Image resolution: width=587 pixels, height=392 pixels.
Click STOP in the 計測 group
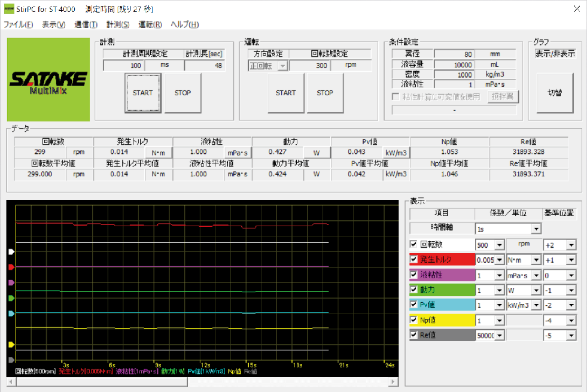[x=183, y=93]
